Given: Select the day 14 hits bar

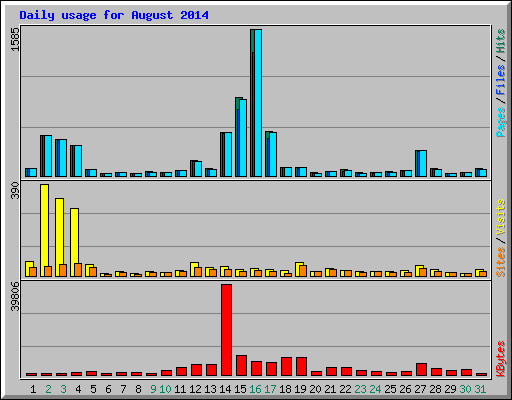Looking at the screenshot, I should click(x=226, y=154).
